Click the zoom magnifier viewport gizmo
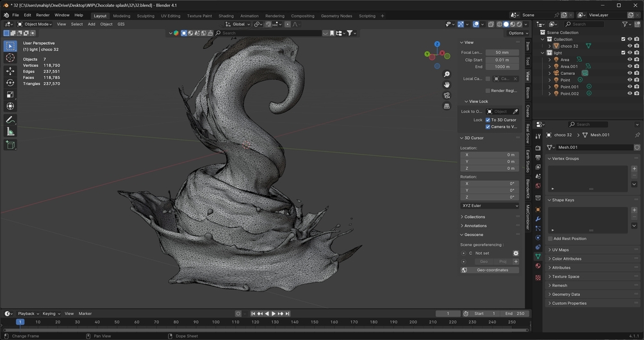 pos(447,74)
